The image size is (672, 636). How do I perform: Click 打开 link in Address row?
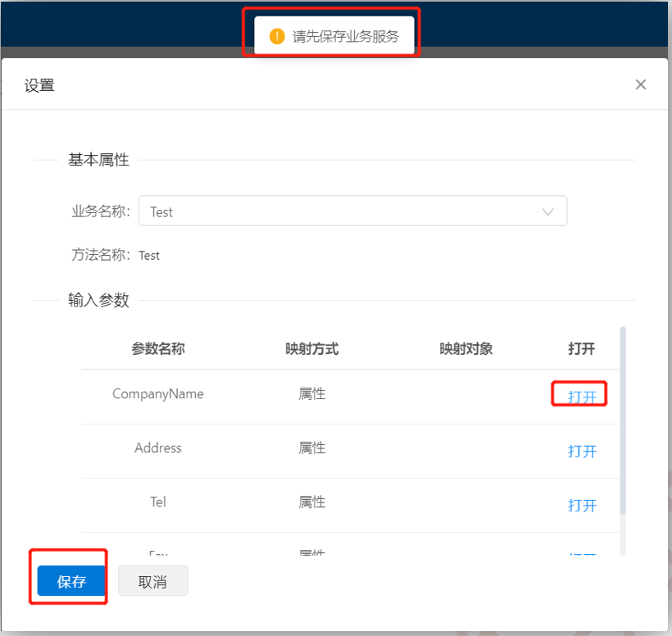(582, 451)
